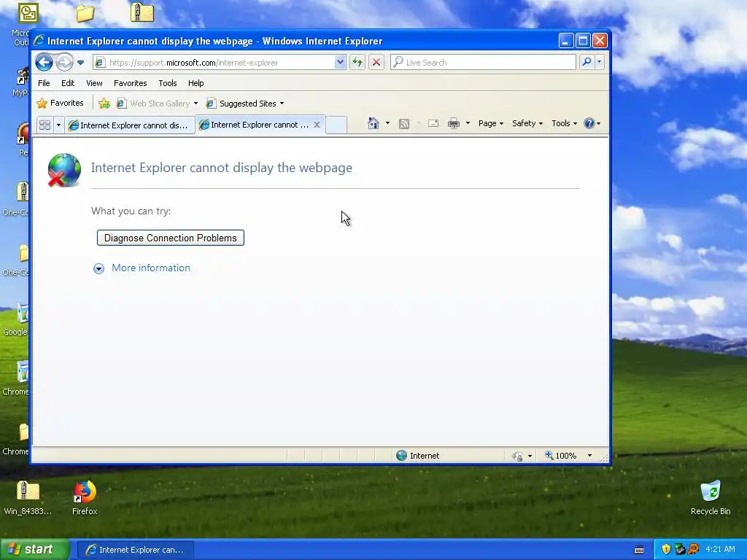Image resolution: width=747 pixels, height=560 pixels.
Task: Open the Firefox desktop shortcut
Action: coord(85,498)
